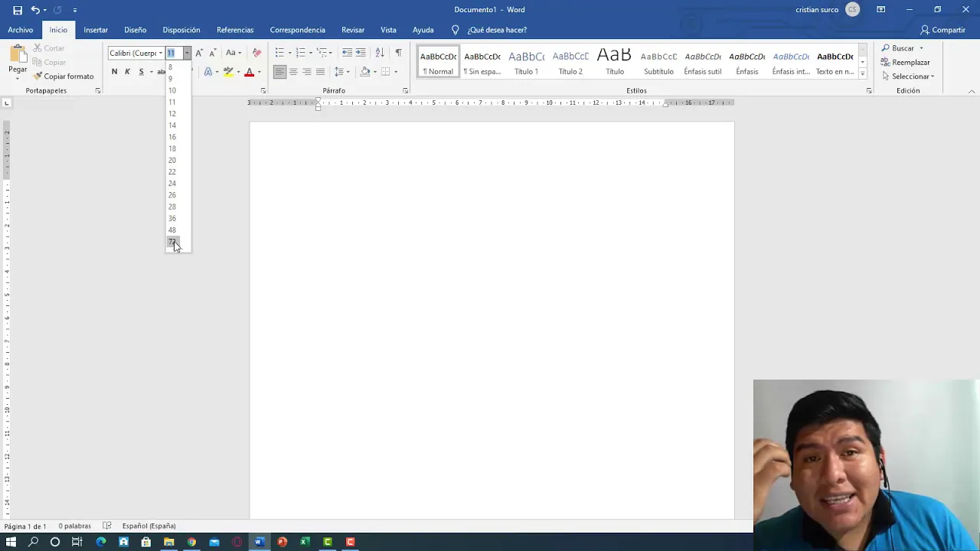
Task: Click the numbered list icon
Action: [x=300, y=53]
